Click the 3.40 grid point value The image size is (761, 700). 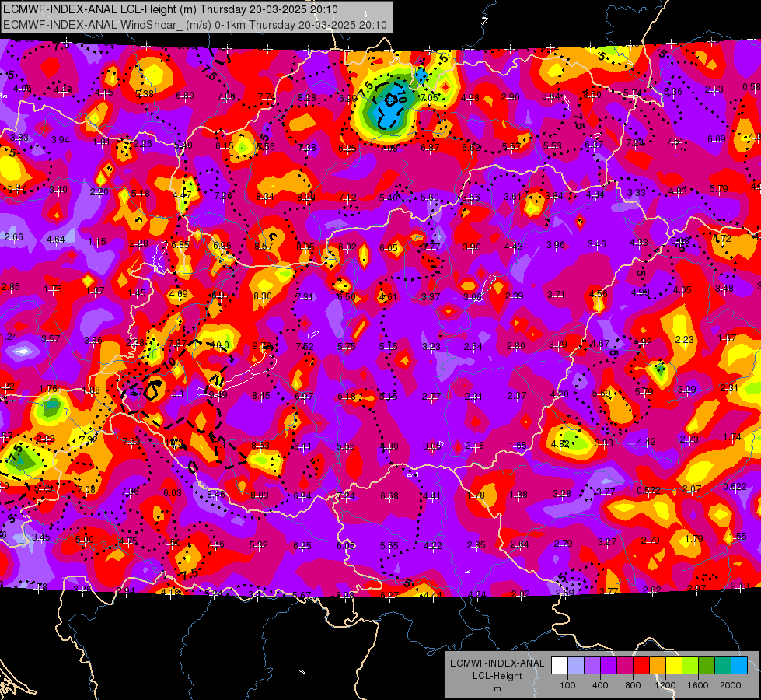[x=58, y=190]
